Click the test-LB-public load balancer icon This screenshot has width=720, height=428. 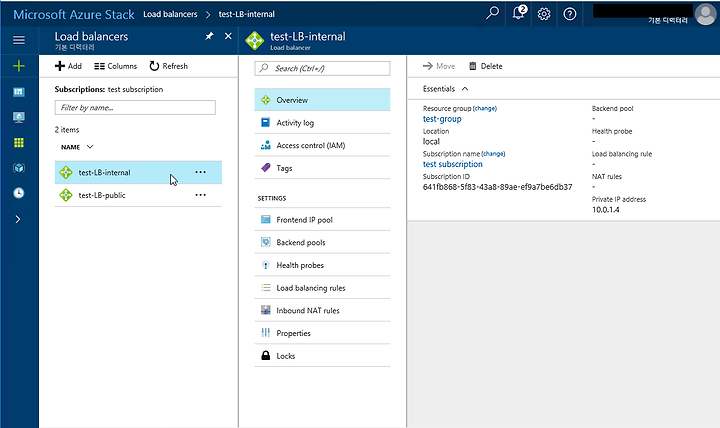coord(66,195)
